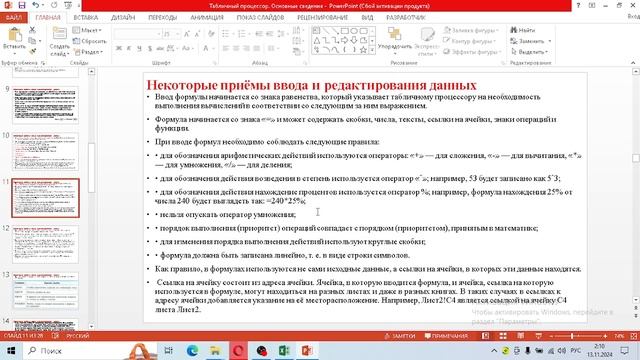Click Найти (Find) button

tap(523, 30)
